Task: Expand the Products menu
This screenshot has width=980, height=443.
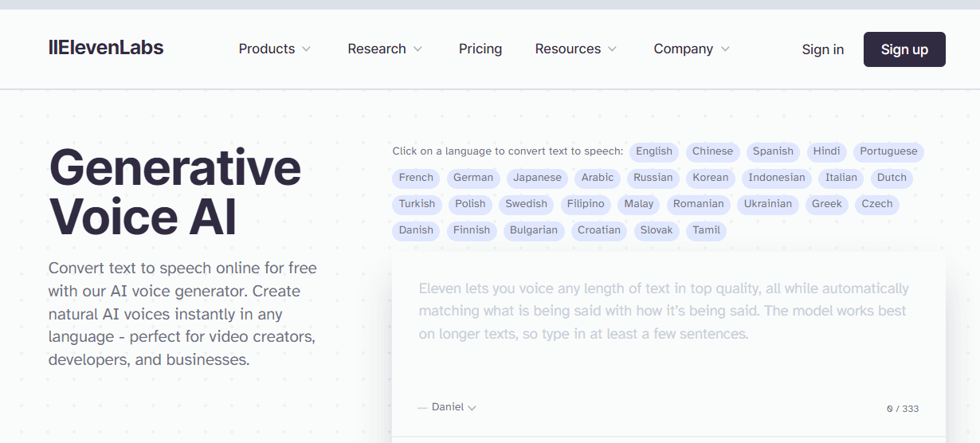Action: click(x=275, y=49)
